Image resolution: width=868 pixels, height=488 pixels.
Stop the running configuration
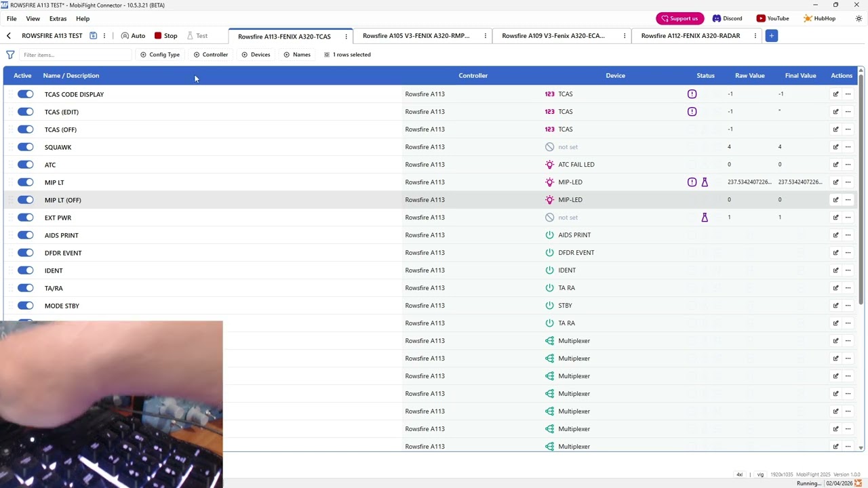coord(165,36)
